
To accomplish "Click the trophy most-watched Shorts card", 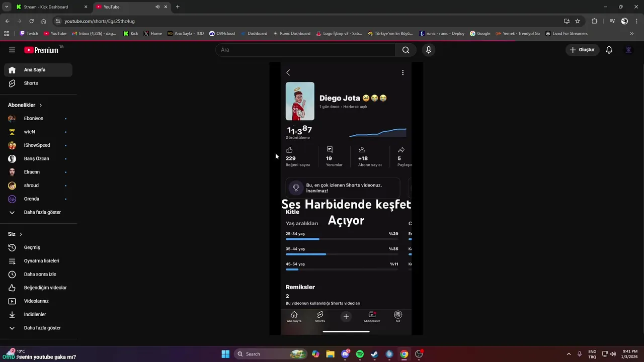I will [x=343, y=188].
